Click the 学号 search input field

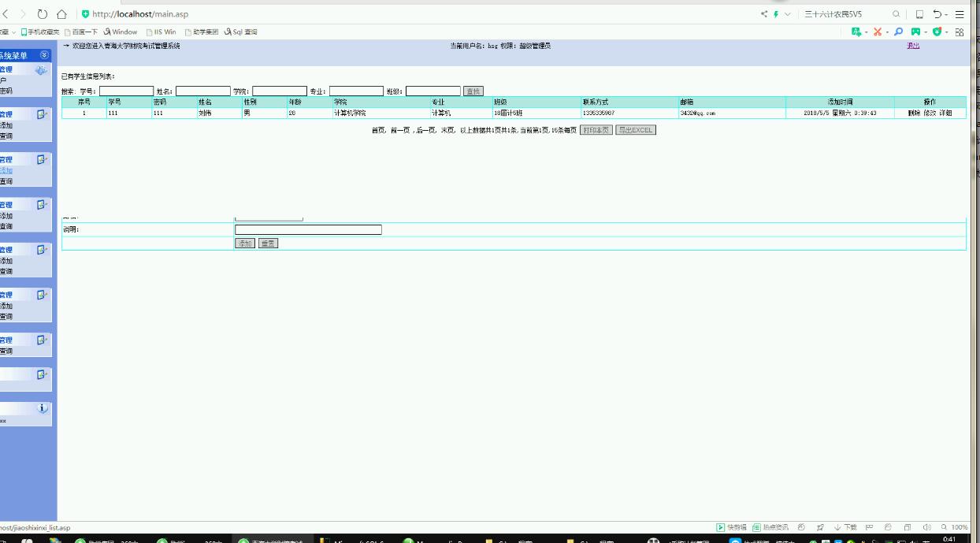click(x=126, y=91)
